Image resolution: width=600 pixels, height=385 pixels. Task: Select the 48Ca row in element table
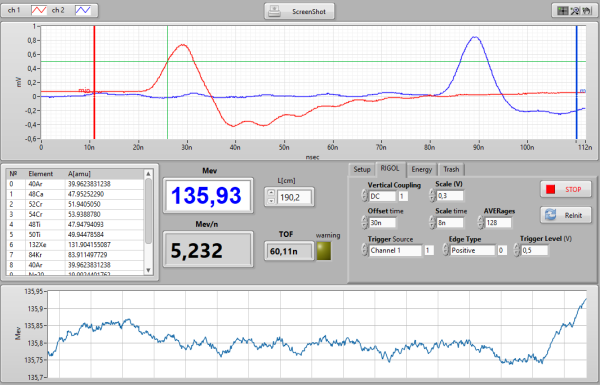click(x=75, y=194)
